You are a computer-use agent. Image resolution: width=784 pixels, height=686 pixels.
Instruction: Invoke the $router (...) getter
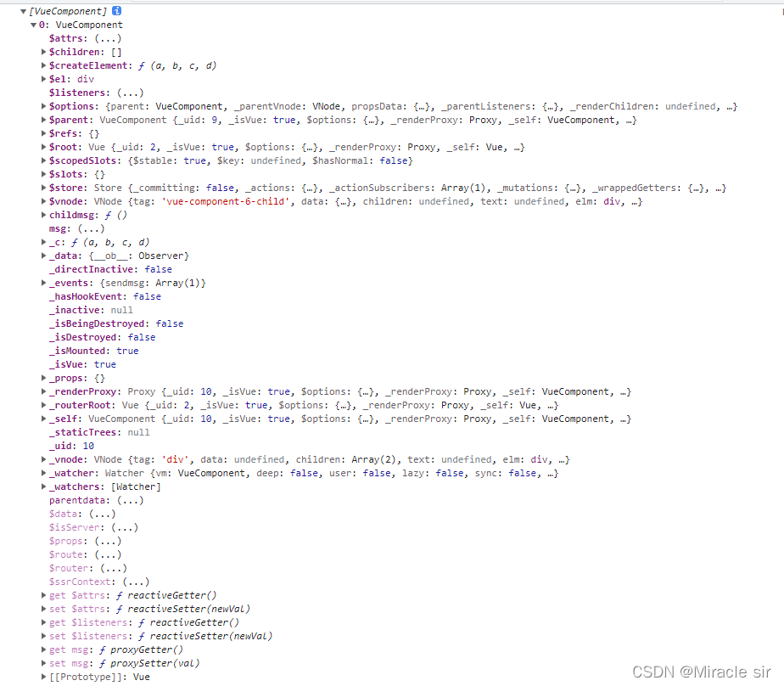(x=114, y=568)
